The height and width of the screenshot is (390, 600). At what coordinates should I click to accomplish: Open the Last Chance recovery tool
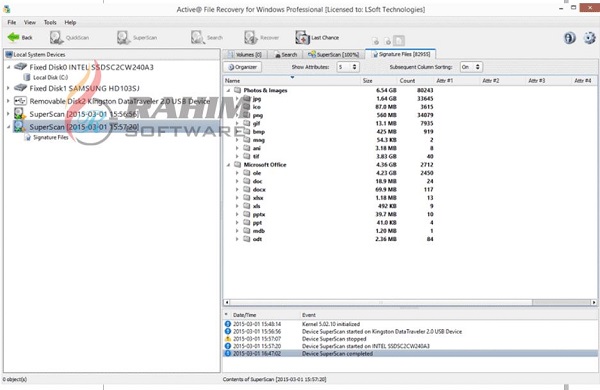click(x=317, y=38)
